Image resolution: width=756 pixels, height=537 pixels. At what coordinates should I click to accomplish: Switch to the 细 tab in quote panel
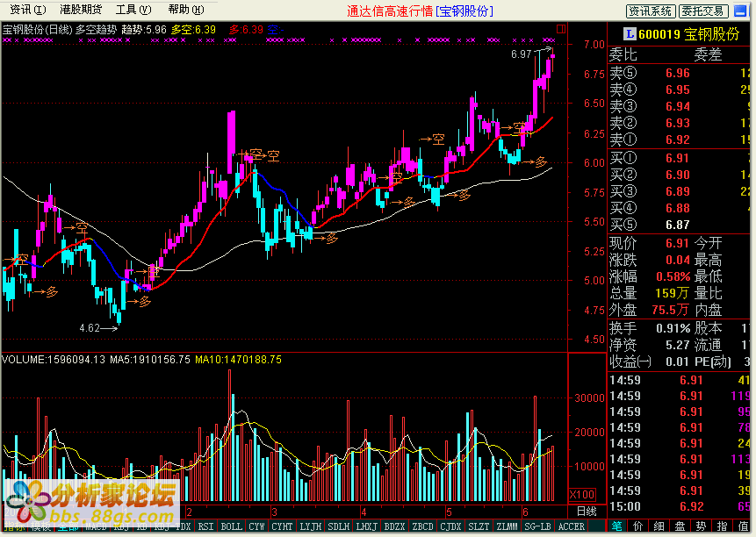(x=659, y=526)
